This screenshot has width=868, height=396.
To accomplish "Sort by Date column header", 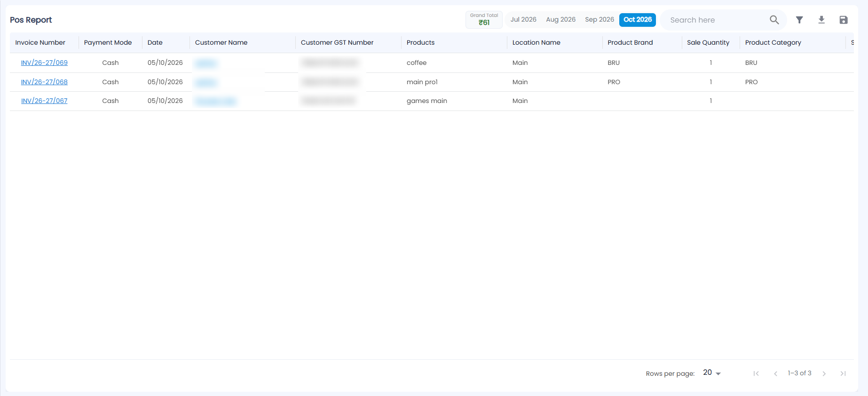I will (155, 42).
